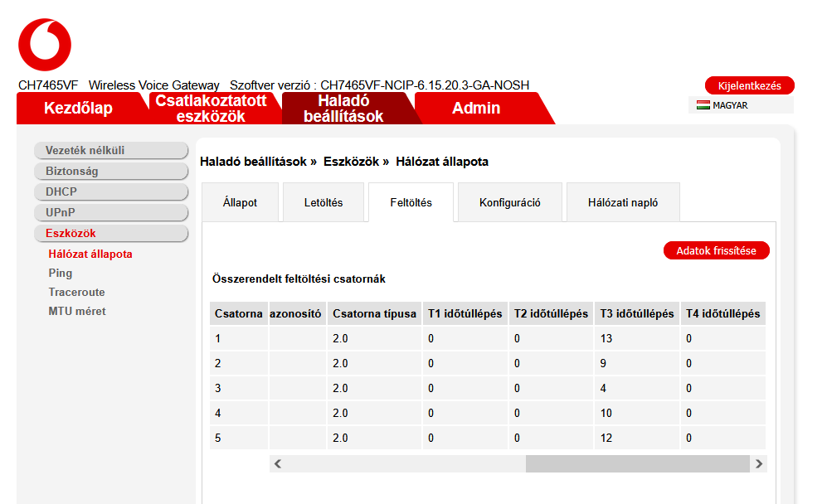Click the Csatorna column header
The width and height of the screenshot is (827, 504).
tap(238, 313)
